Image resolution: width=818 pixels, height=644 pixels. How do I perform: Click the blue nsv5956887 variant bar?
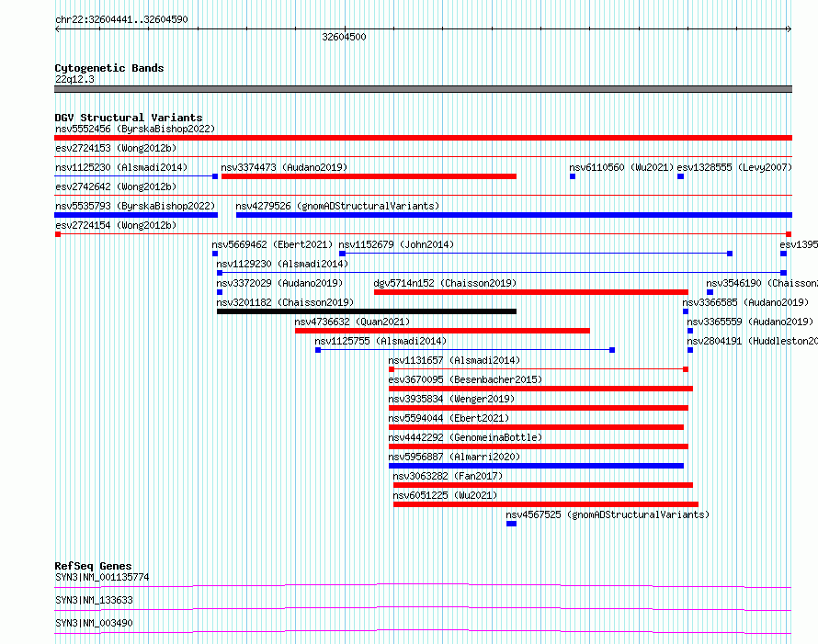[x=536, y=466]
